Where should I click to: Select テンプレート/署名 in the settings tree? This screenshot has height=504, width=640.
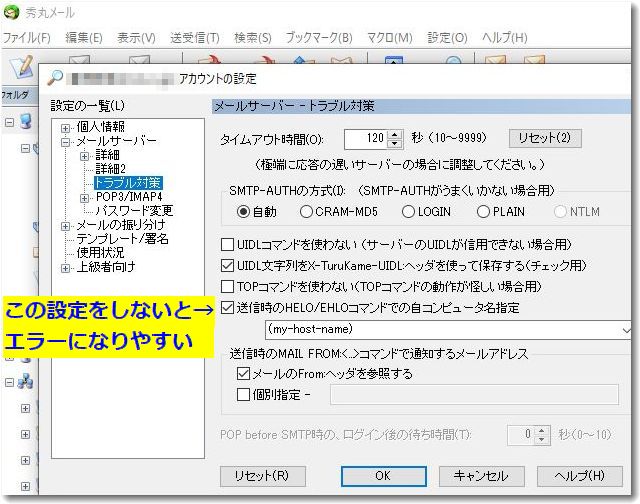tap(122, 239)
